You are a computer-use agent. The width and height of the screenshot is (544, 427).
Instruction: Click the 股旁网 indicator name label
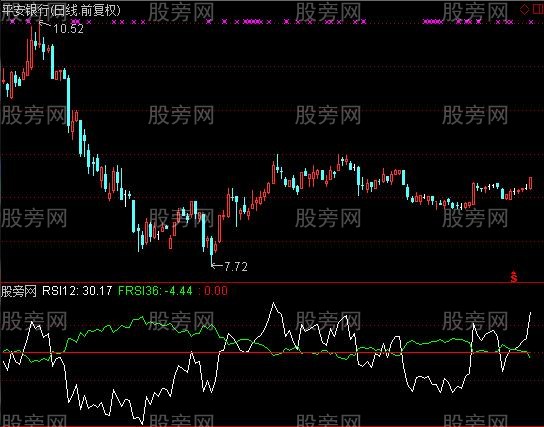click(x=19, y=291)
